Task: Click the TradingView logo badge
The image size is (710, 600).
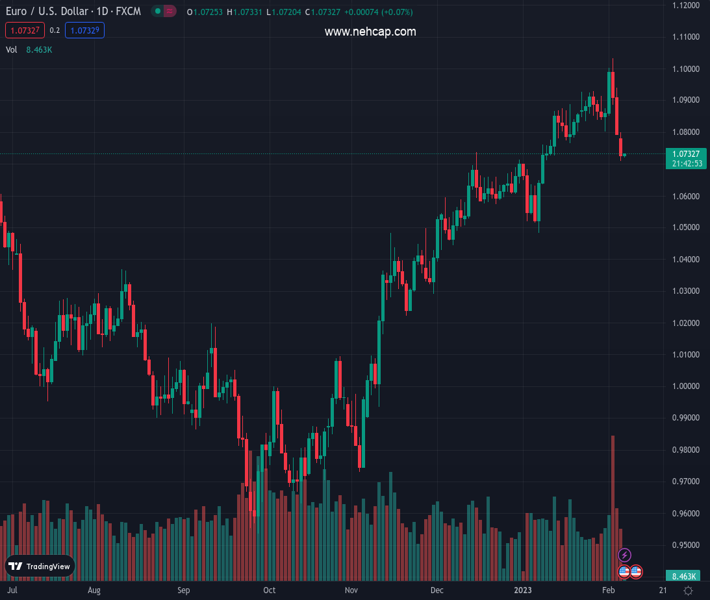Action: (x=40, y=566)
